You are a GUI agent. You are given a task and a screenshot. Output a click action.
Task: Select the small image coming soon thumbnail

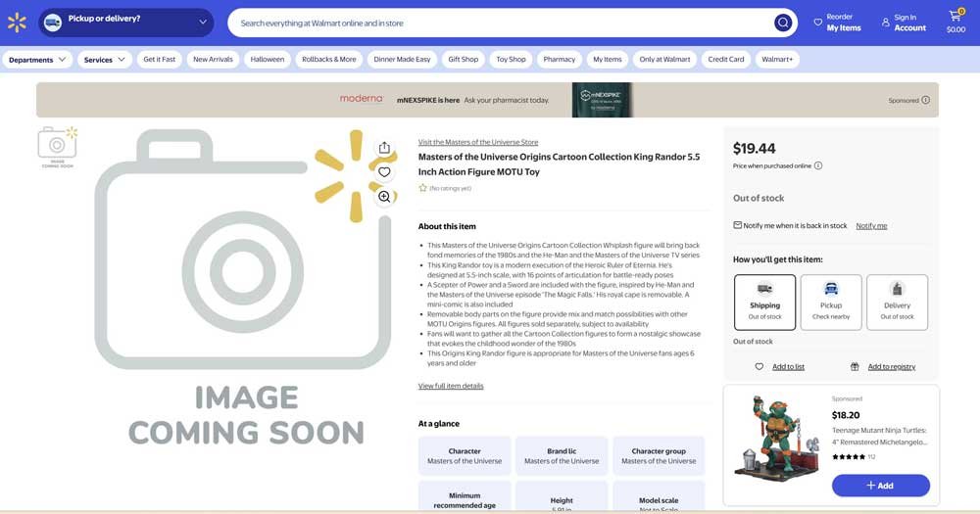point(58,148)
